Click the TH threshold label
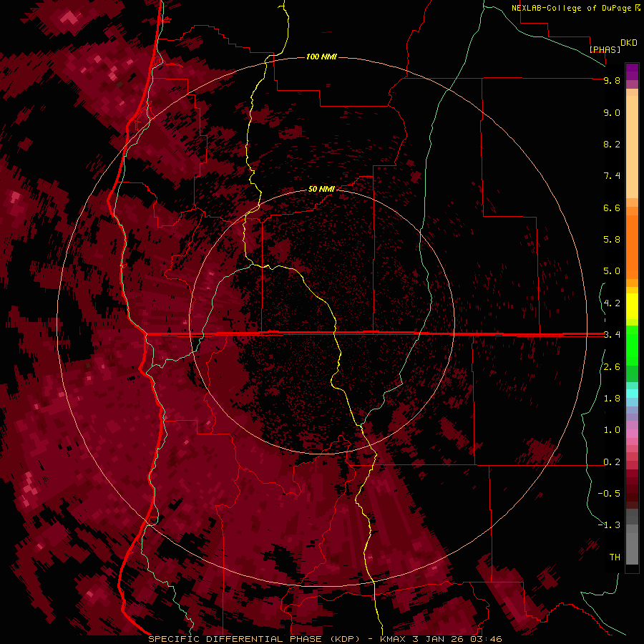The height and width of the screenshot is (644, 644). click(615, 557)
